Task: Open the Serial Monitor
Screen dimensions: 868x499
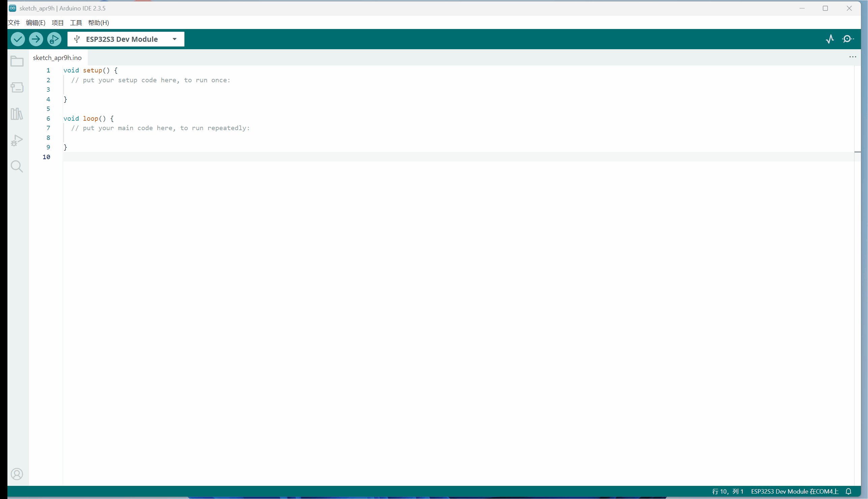Action: [847, 39]
